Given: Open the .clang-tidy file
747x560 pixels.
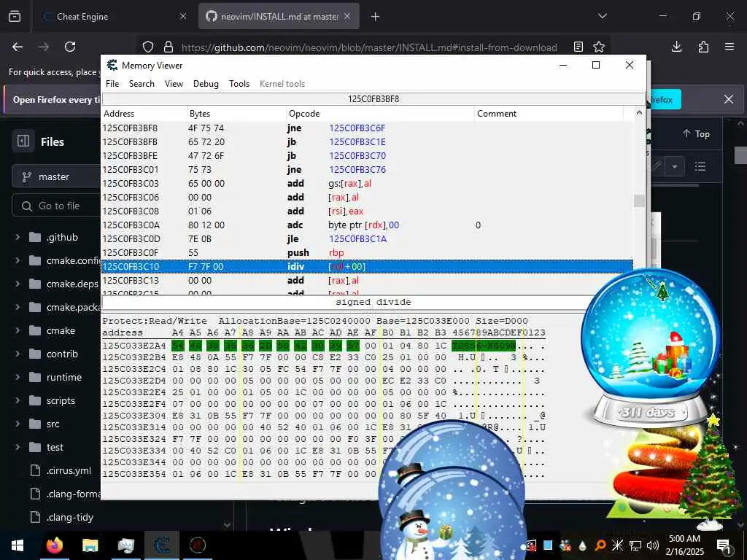Looking at the screenshot, I should 70,517.
